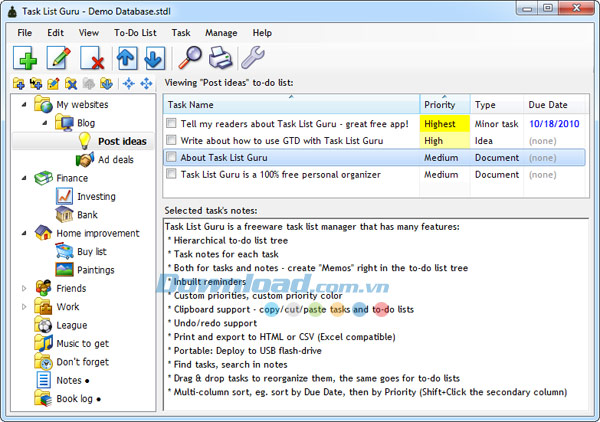This screenshot has height=422, width=600.
Task: Select the Work to-do list label
Action: pyautogui.click(x=68, y=306)
